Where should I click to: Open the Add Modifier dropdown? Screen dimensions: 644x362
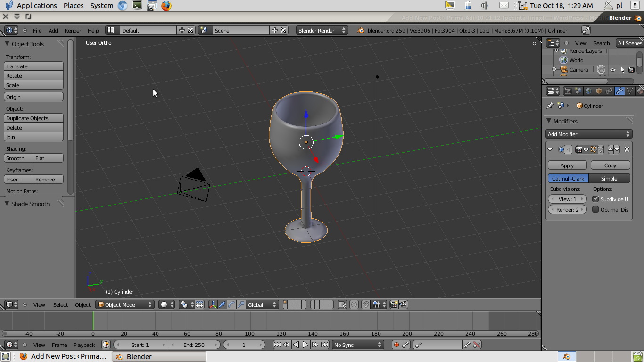point(588,134)
